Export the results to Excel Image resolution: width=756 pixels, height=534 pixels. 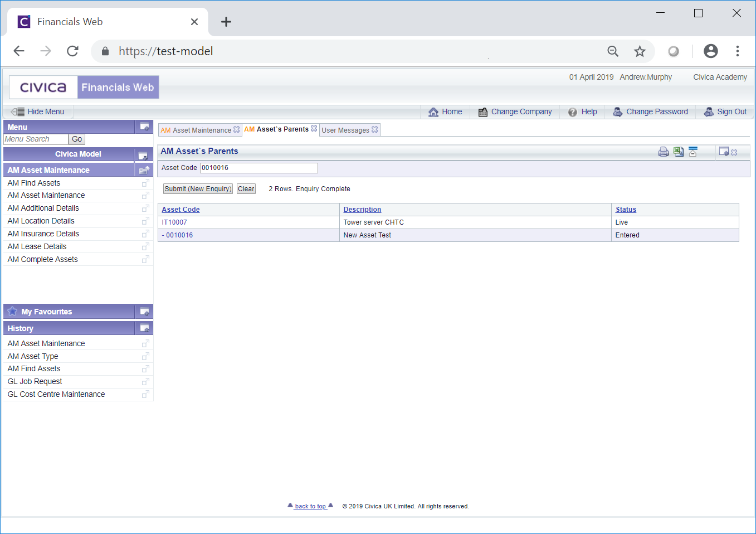point(678,152)
